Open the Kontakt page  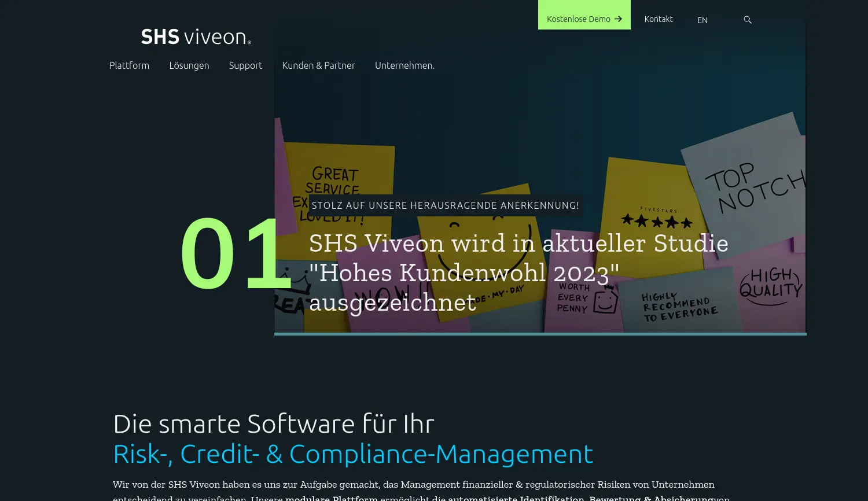(659, 19)
